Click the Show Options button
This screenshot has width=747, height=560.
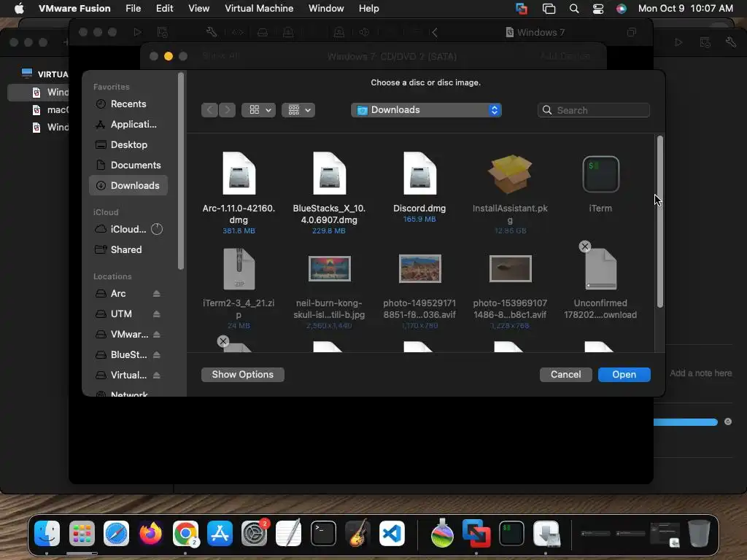[x=242, y=375]
